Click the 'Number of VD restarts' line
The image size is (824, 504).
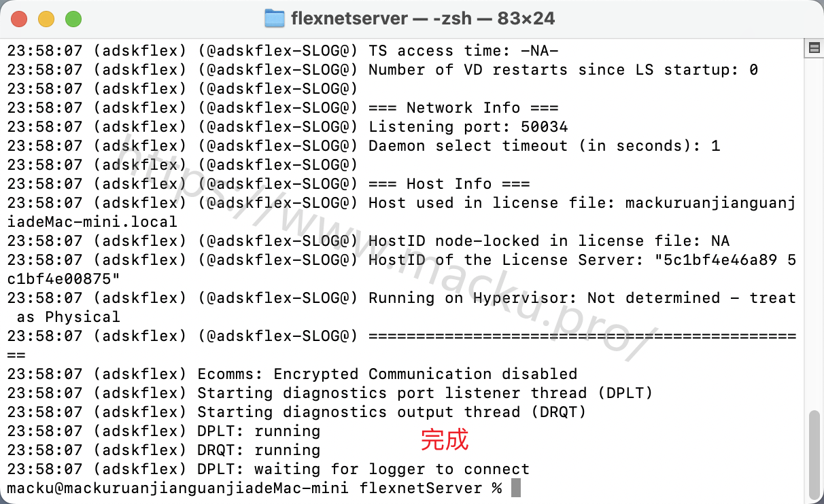[x=564, y=70]
